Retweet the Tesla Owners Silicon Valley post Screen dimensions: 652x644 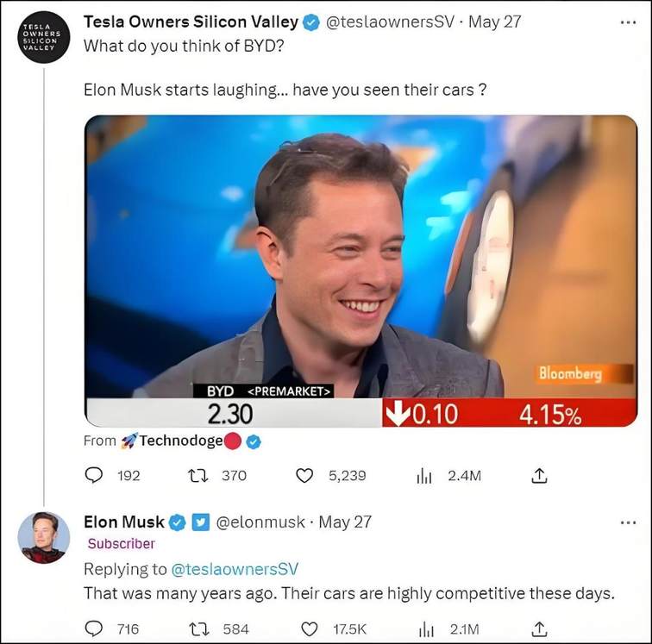pyautogui.click(x=198, y=475)
